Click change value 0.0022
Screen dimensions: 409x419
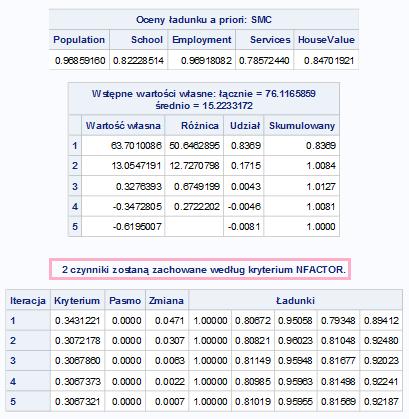pyautogui.click(x=170, y=381)
